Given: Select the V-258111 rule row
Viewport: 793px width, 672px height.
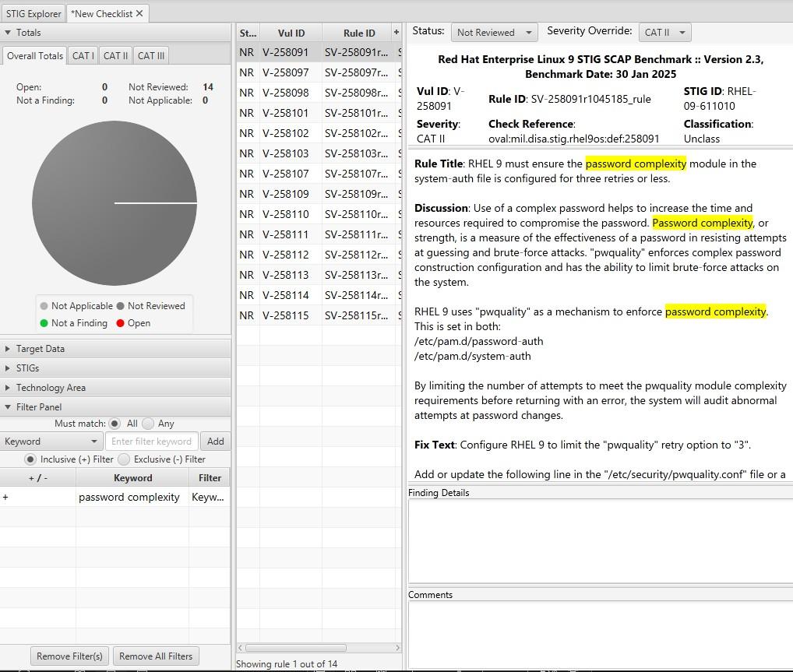Looking at the screenshot, I should (x=319, y=234).
